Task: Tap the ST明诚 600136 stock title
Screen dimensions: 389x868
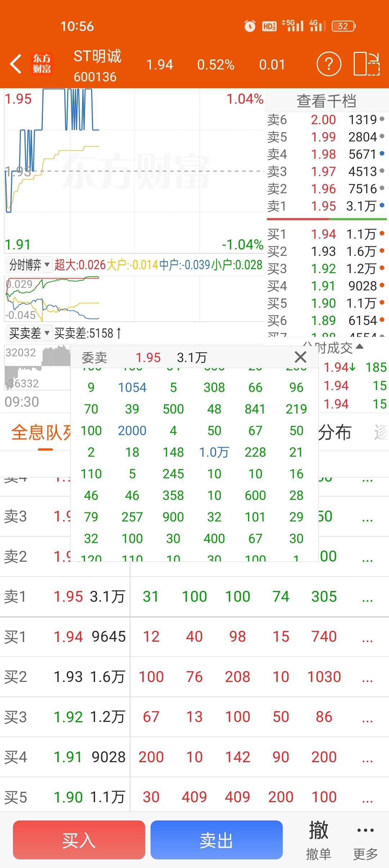Action: tap(97, 65)
